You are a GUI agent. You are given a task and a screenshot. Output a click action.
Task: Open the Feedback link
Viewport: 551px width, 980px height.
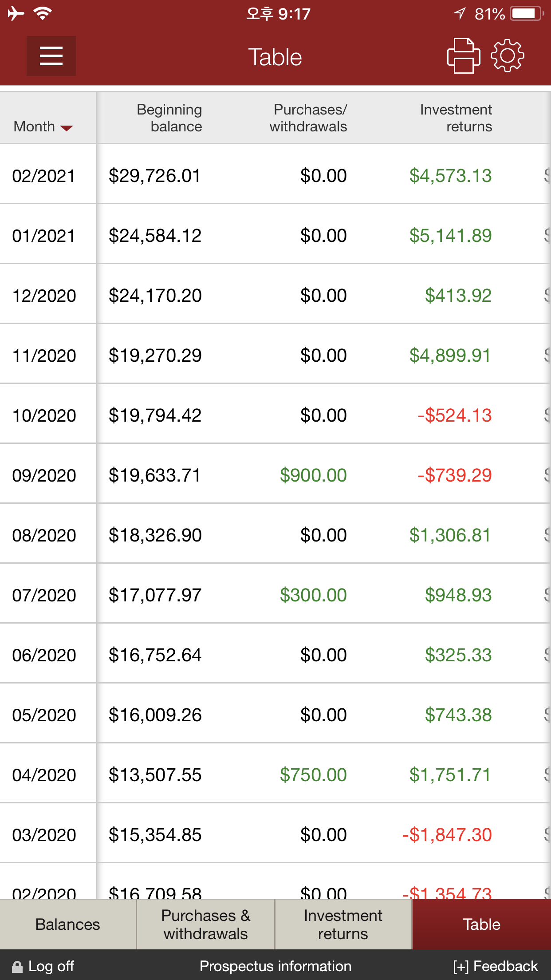tap(496, 966)
